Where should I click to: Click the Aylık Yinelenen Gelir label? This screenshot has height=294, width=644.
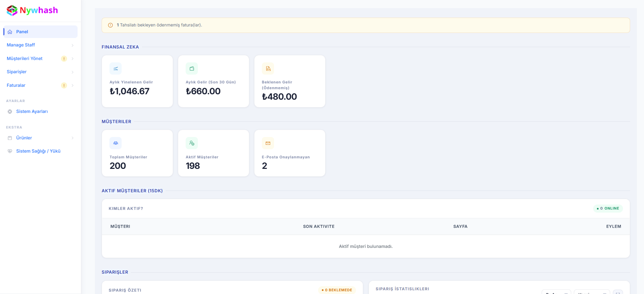click(x=131, y=82)
